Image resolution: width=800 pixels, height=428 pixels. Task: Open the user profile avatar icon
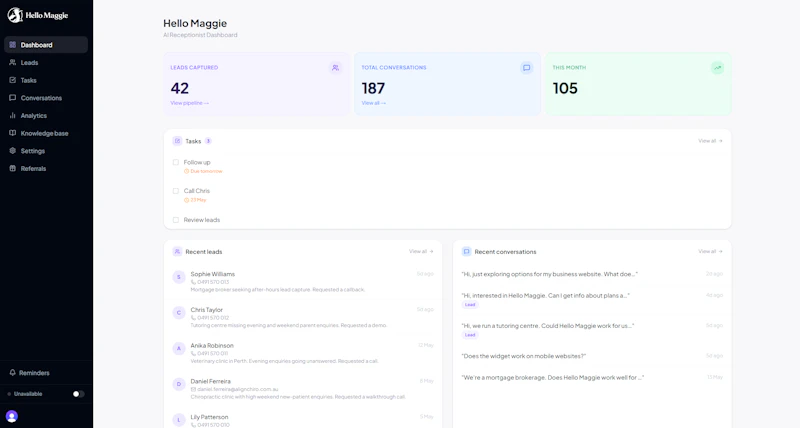(x=12, y=416)
